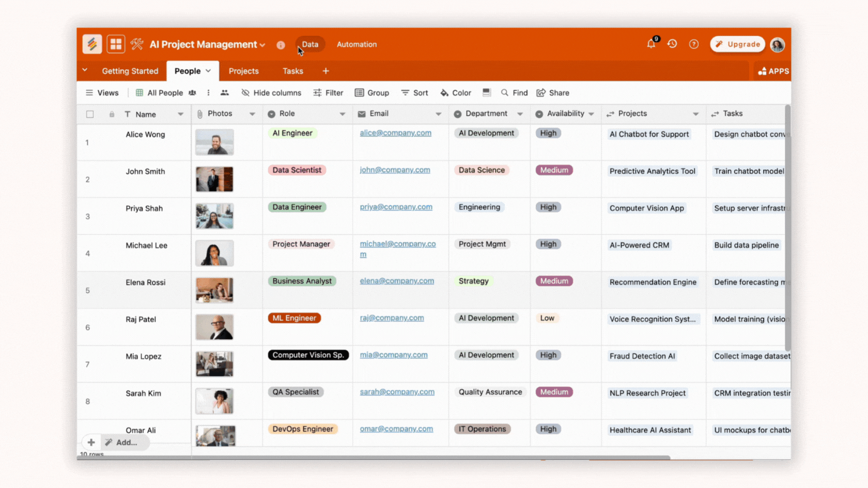Open alice@company.com email link
The image size is (868, 488).
coord(395,133)
